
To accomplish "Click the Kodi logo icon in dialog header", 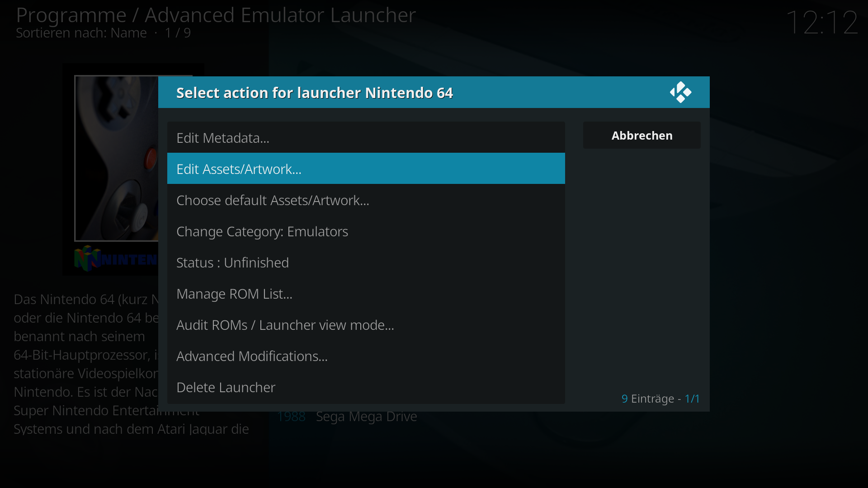I will (x=680, y=92).
